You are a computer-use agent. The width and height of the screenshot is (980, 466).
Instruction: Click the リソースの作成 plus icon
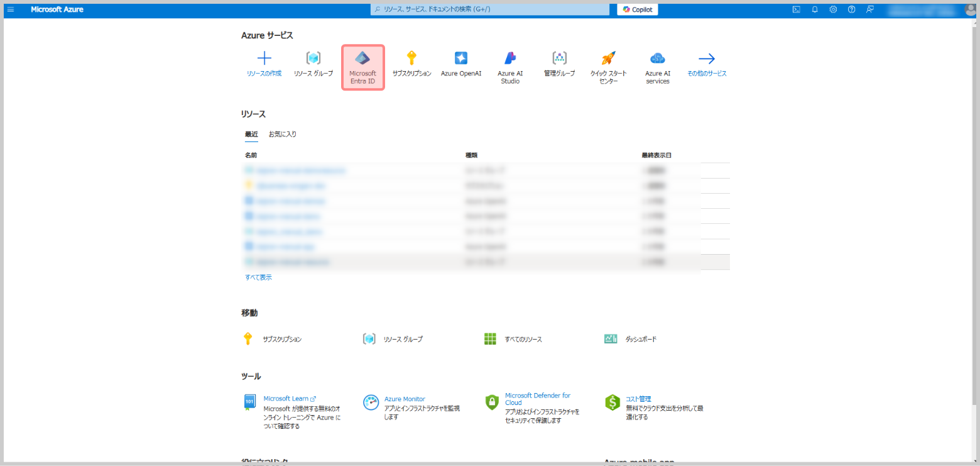pyautogui.click(x=264, y=58)
